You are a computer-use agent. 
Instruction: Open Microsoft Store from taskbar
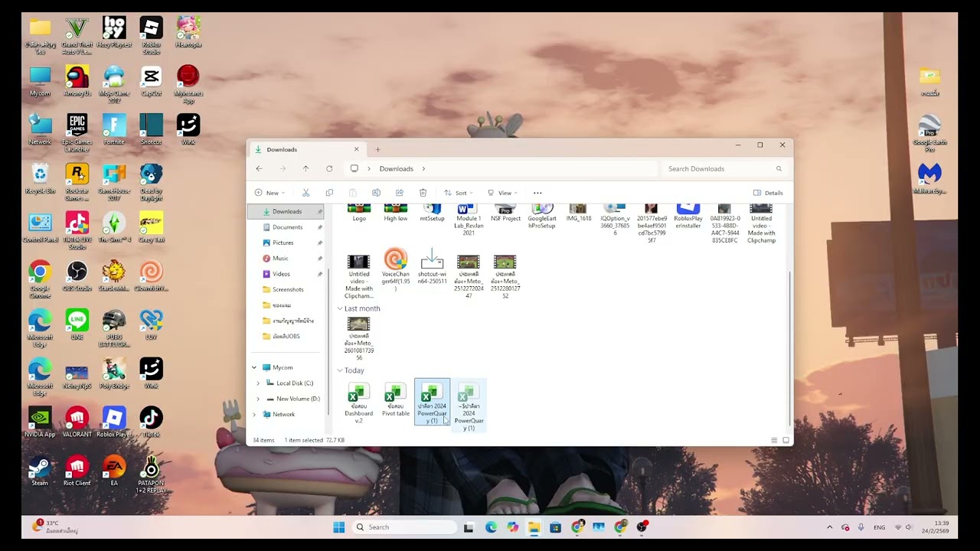point(555,527)
